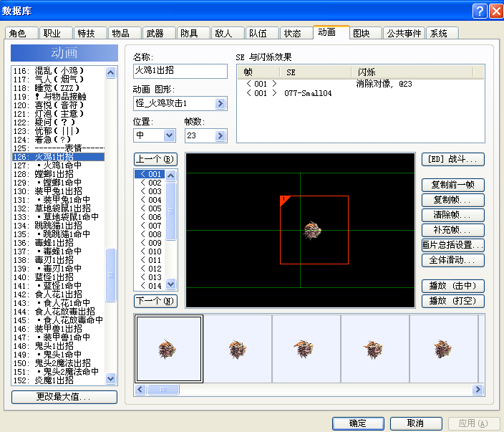The width and height of the screenshot is (504, 432).
Task: Open the 状态 tab
Action: [x=296, y=33]
